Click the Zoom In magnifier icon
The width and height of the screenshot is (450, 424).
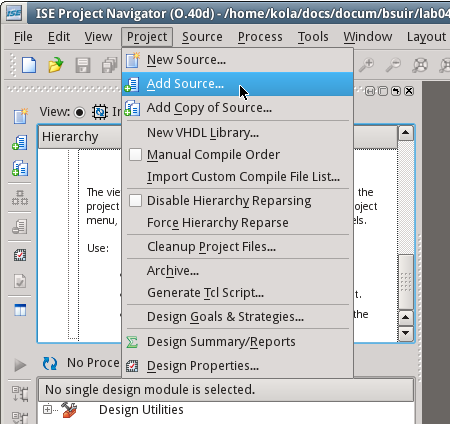coord(366,65)
